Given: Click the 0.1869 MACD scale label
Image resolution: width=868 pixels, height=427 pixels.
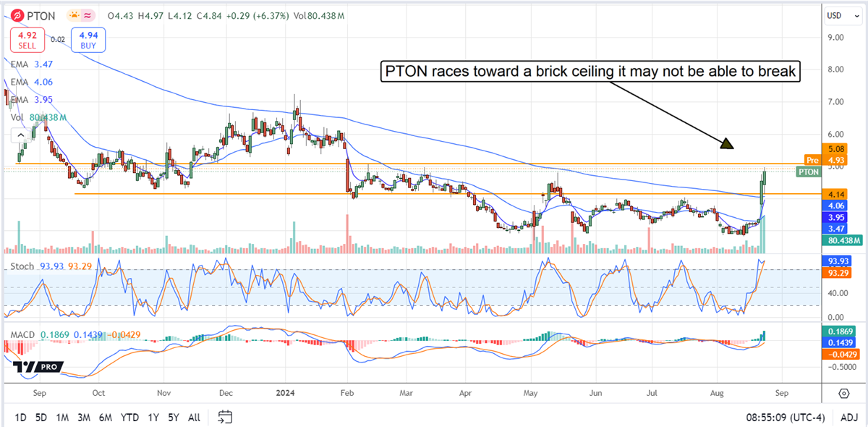Looking at the screenshot, I should [x=838, y=330].
